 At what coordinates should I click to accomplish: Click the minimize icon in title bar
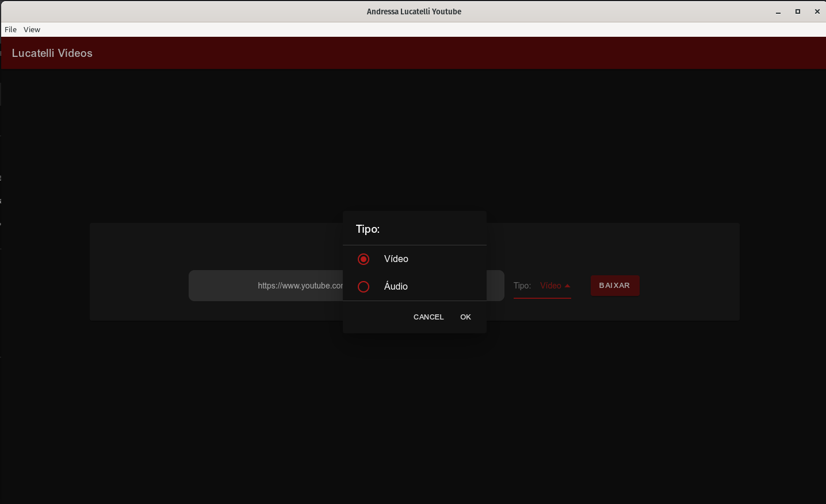click(778, 11)
